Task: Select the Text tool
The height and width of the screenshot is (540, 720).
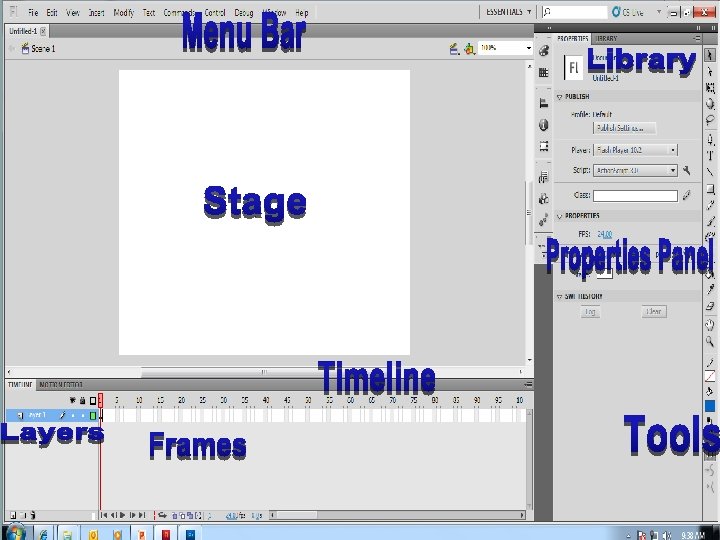Action: [x=710, y=156]
